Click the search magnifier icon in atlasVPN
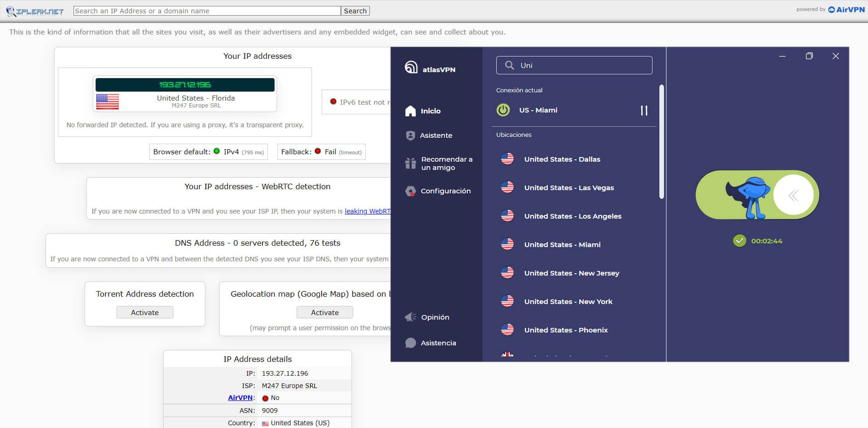This screenshot has width=868, height=428. tap(509, 65)
